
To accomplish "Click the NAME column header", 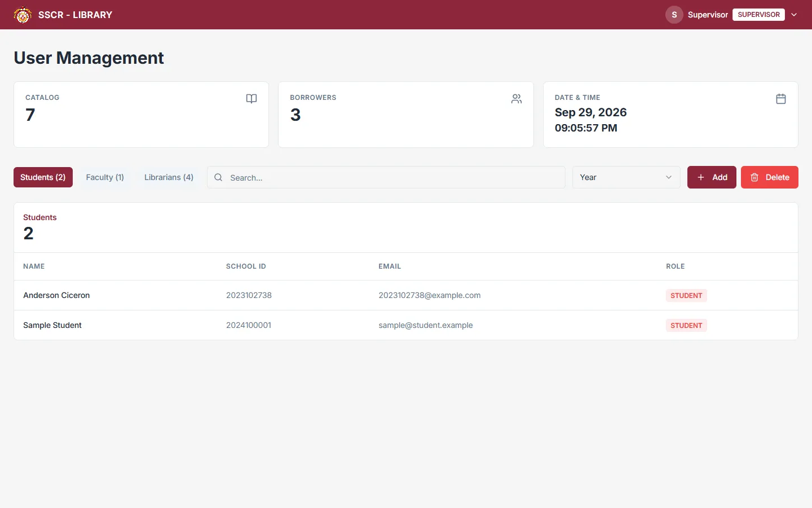I will point(34,266).
